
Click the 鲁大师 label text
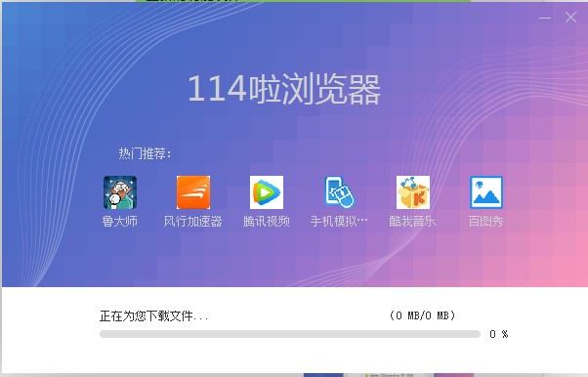[x=120, y=222]
